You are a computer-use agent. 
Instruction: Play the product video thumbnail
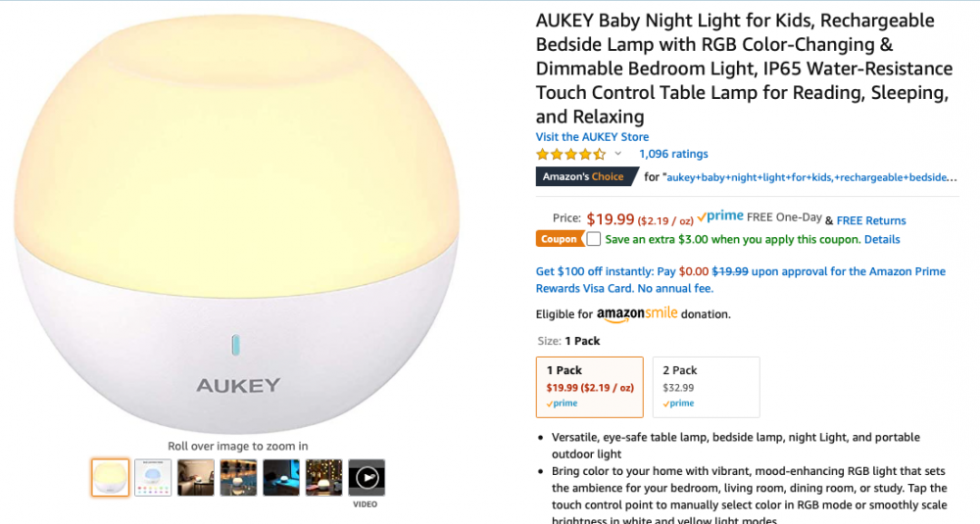click(x=367, y=477)
